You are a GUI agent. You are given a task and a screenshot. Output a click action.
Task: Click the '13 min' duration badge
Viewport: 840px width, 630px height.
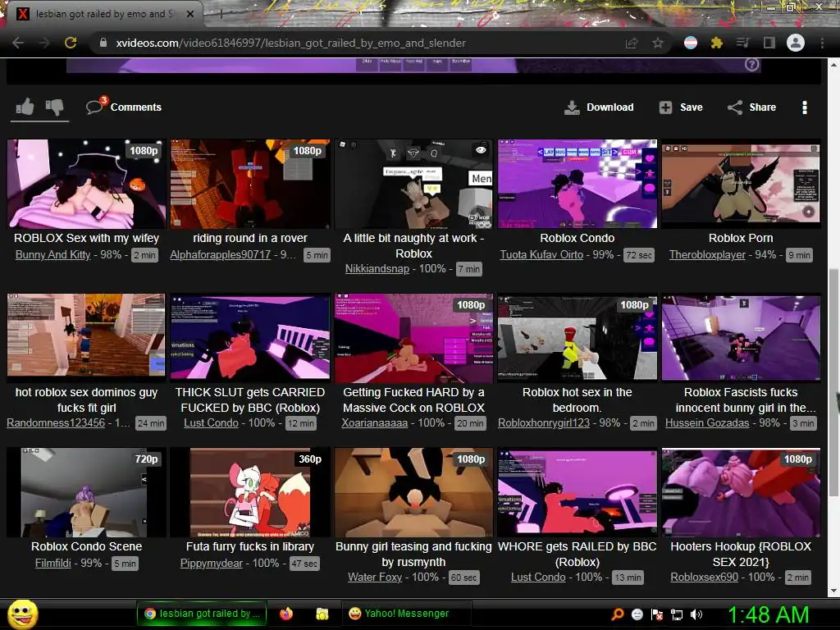[628, 578]
